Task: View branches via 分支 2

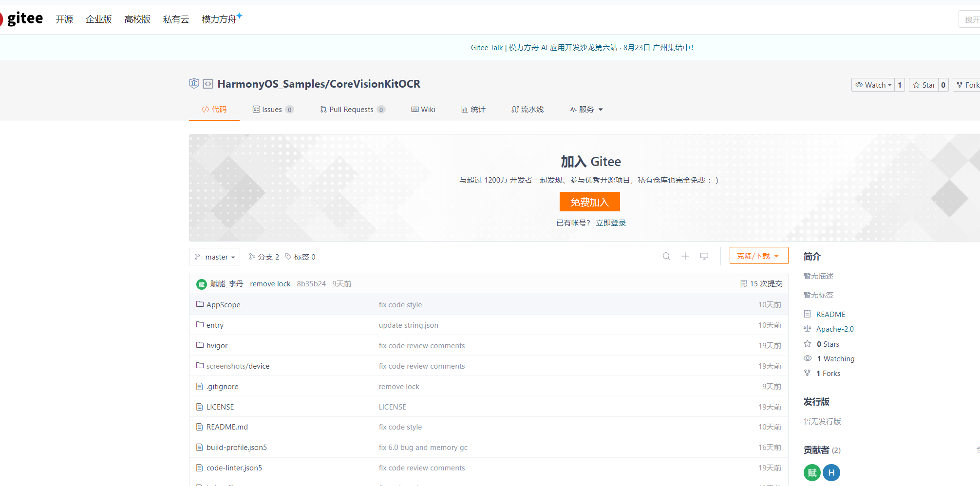Action: [264, 257]
